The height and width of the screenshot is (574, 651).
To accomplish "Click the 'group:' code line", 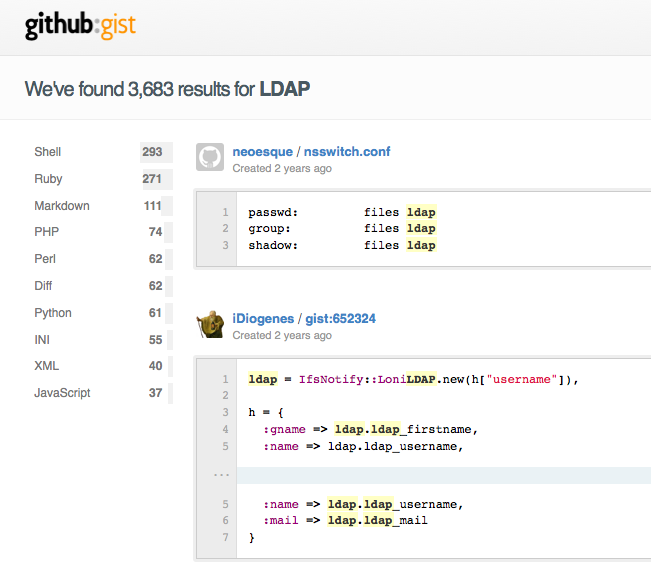I will (x=342, y=229).
